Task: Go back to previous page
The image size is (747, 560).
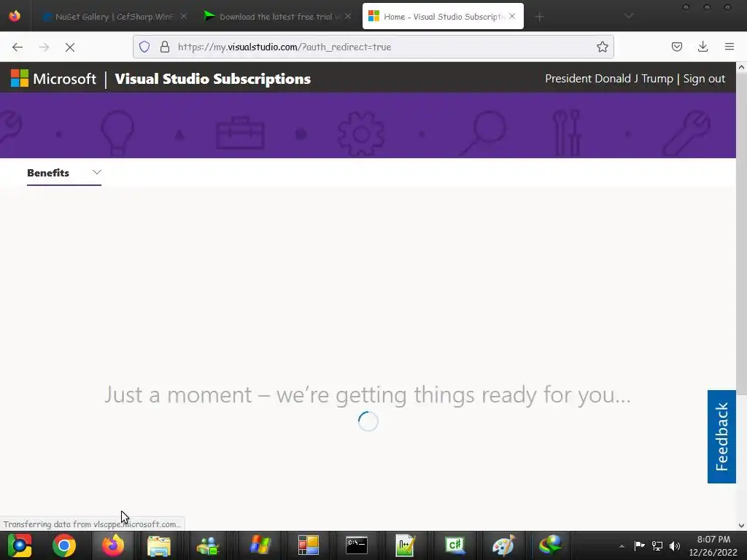Action: click(x=18, y=47)
